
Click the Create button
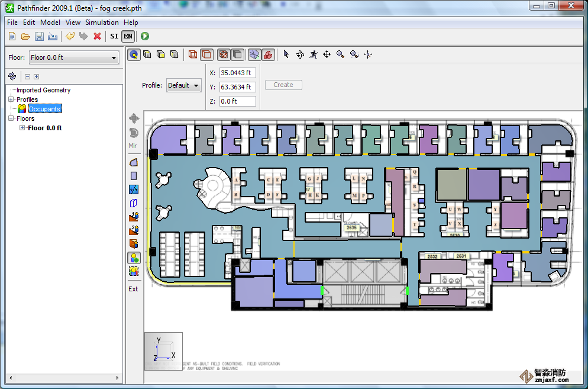tap(283, 85)
